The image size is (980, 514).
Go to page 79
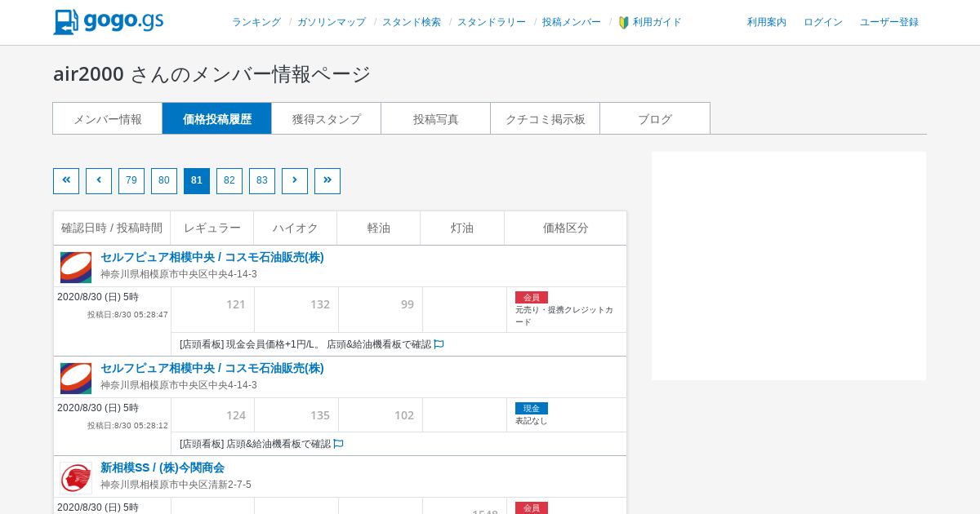131,181
